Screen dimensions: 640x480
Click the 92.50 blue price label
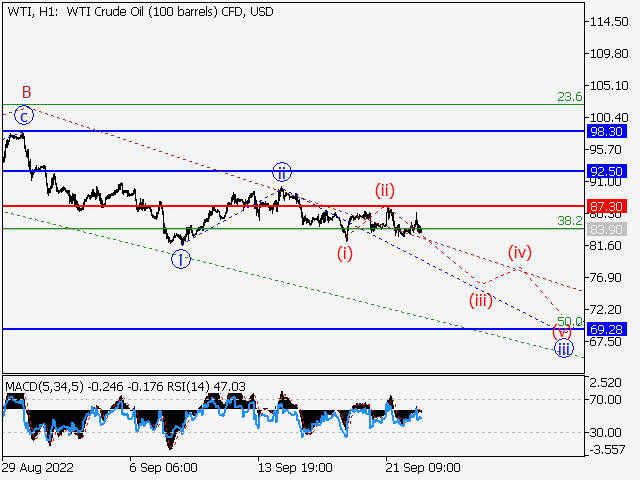(x=607, y=171)
